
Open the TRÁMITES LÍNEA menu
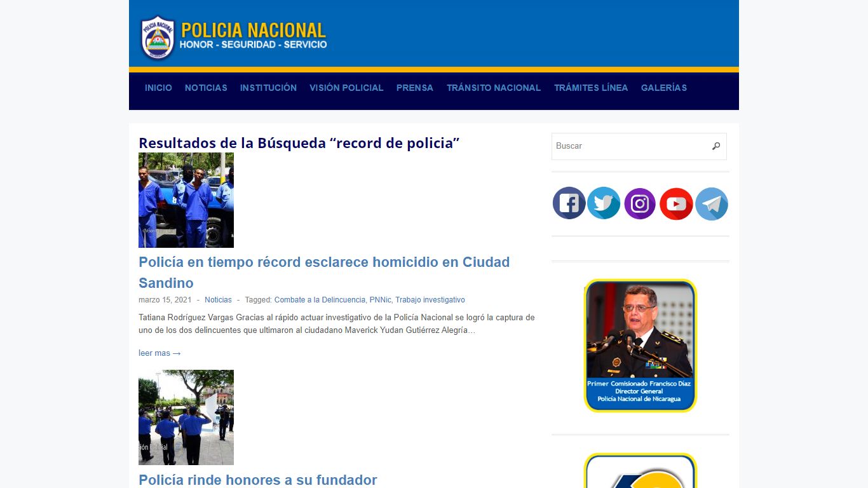click(591, 88)
